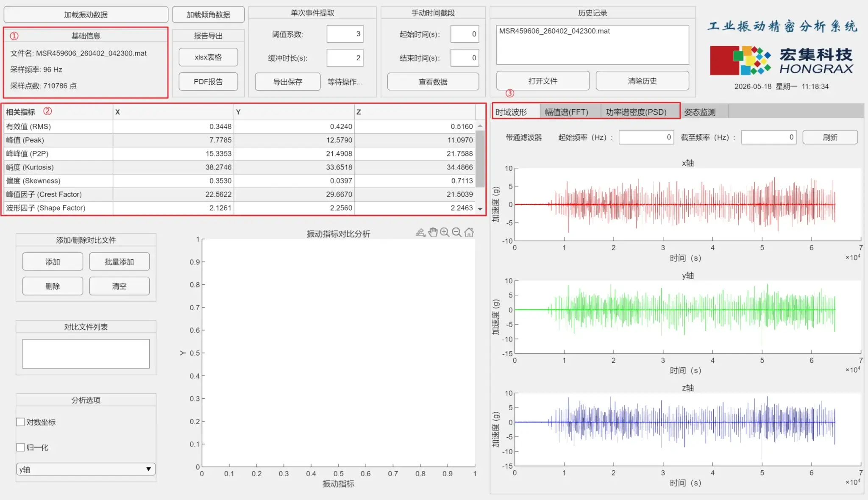868x500 pixels.
Task: Open the 功率谱密度(PSD) tab
Action: click(636, 112)
